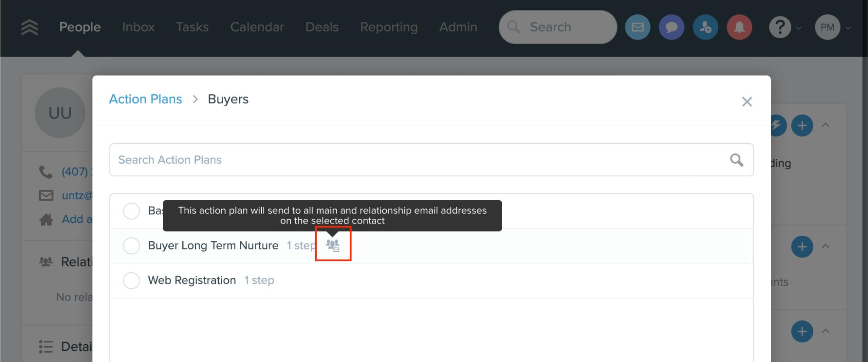Open the notifications bell icon
This screenshot has height=362, width=868.
point(739,27)
